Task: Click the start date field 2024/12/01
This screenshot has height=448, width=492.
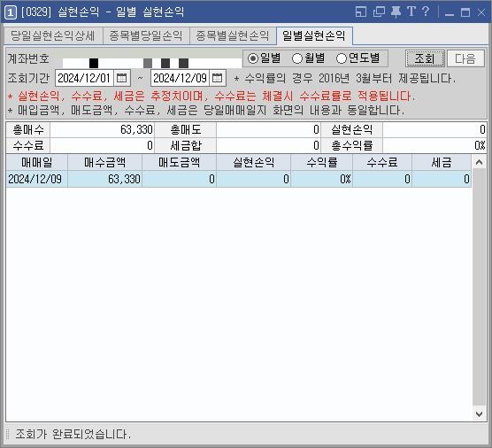Action: coord(84,78)
